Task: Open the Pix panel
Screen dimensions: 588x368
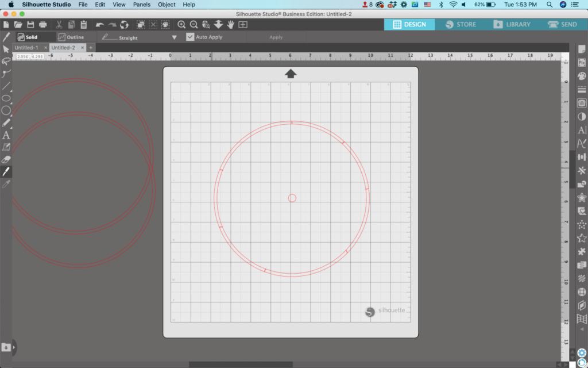Action: coord(582,63)
